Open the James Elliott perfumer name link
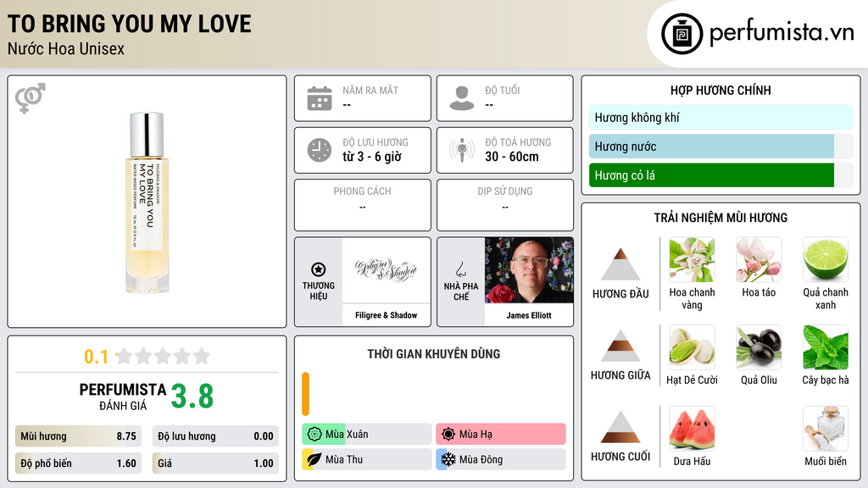 (x=529, y=315)
